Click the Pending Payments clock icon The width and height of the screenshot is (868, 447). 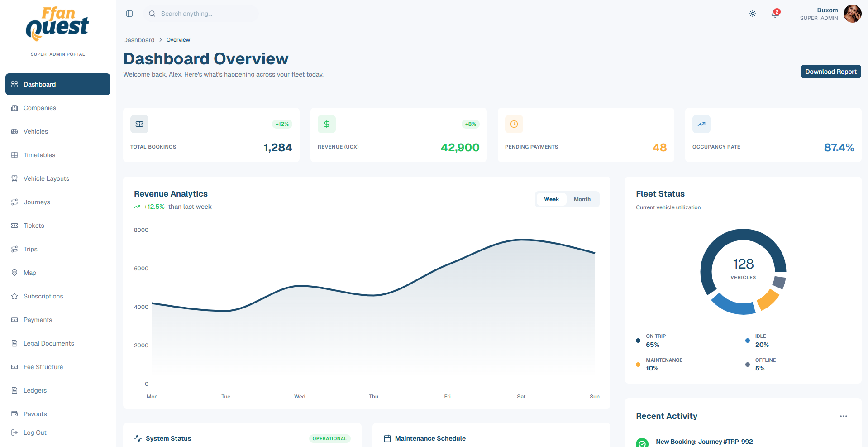tap(514, 124)
